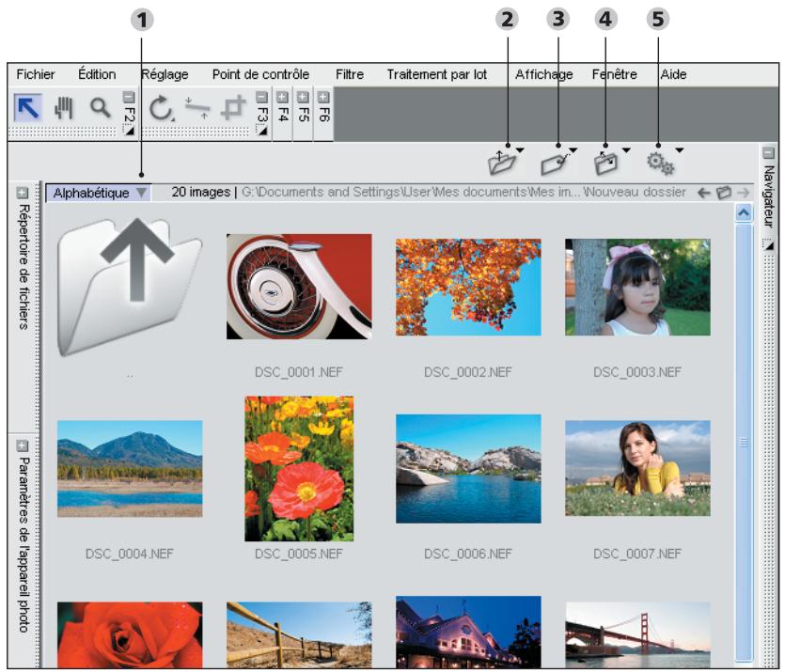Collapse the F2 toolbar minus button
This screenshot has height=672, width=785.
coord(129,97)
